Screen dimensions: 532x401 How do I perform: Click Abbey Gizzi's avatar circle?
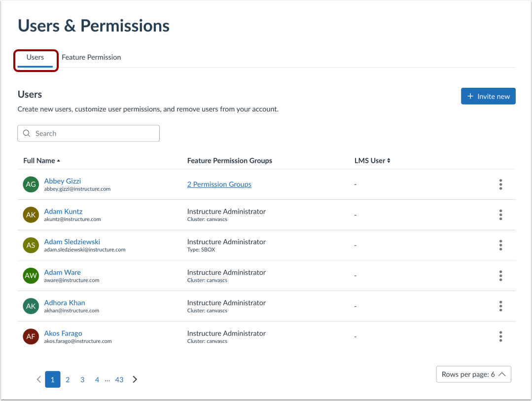pos(31,184)
